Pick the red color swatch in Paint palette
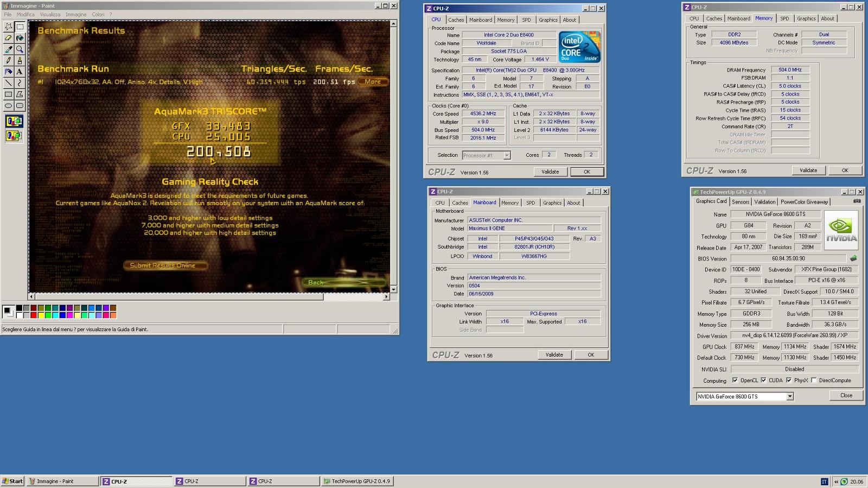Viewport: 868px width, 488px height. pos(34,315)
